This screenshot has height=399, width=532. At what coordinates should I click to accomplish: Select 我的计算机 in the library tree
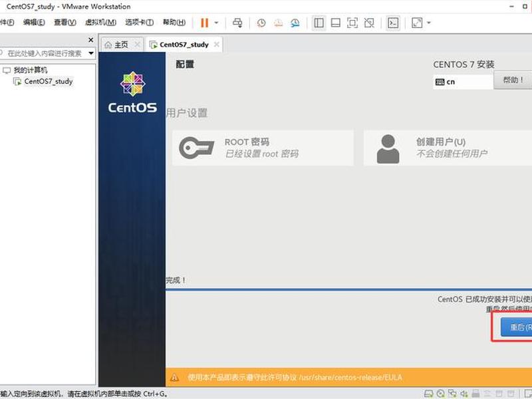(31, 70)
